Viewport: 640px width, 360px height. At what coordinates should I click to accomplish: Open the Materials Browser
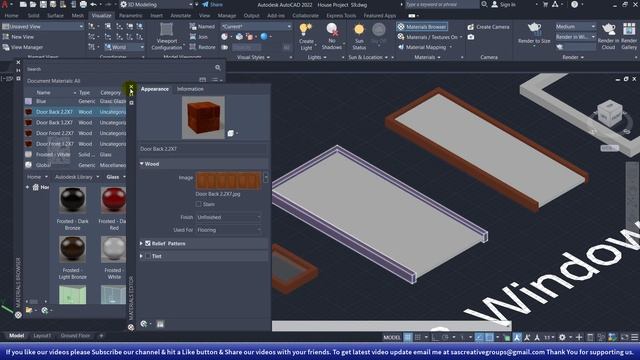[422, 27]
